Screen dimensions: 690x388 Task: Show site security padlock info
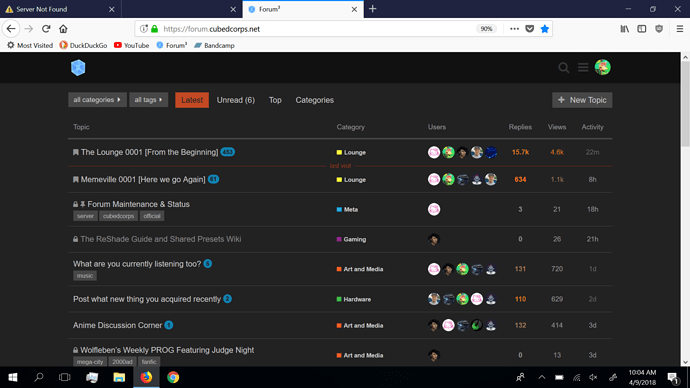click(x=154, y=29)
